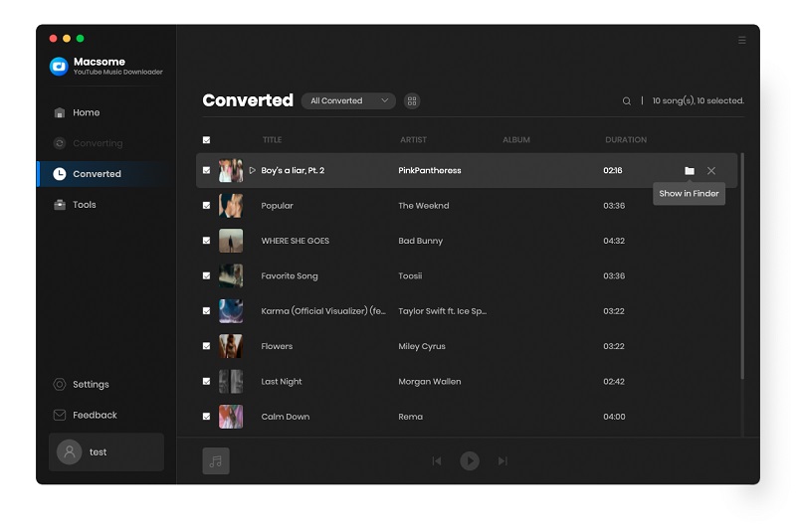Screen dimensions: 796x532
Task: Select the Last Night title
Action: 282,382
